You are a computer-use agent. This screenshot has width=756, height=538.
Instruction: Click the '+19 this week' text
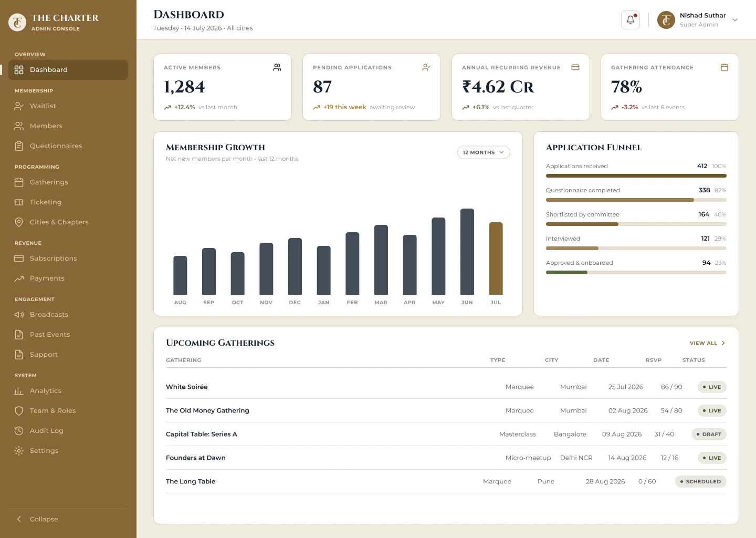point(344,107)
